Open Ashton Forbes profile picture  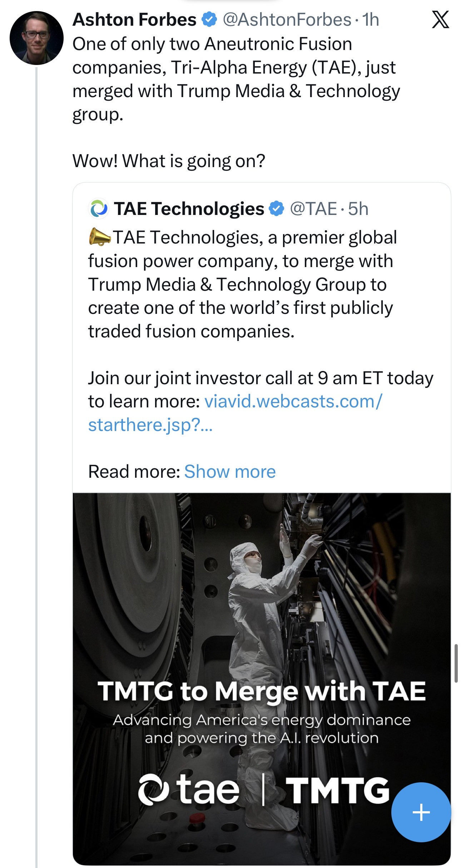tap(36, 38)
